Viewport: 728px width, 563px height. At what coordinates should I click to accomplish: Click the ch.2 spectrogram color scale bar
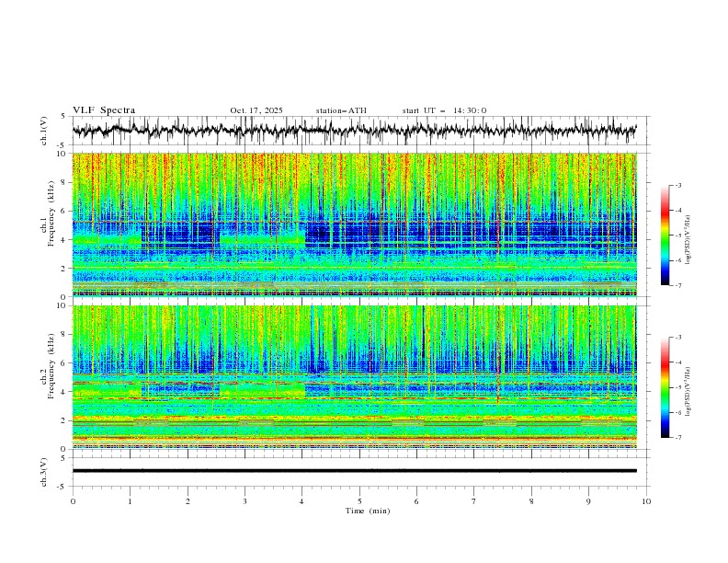coord(665,387)
